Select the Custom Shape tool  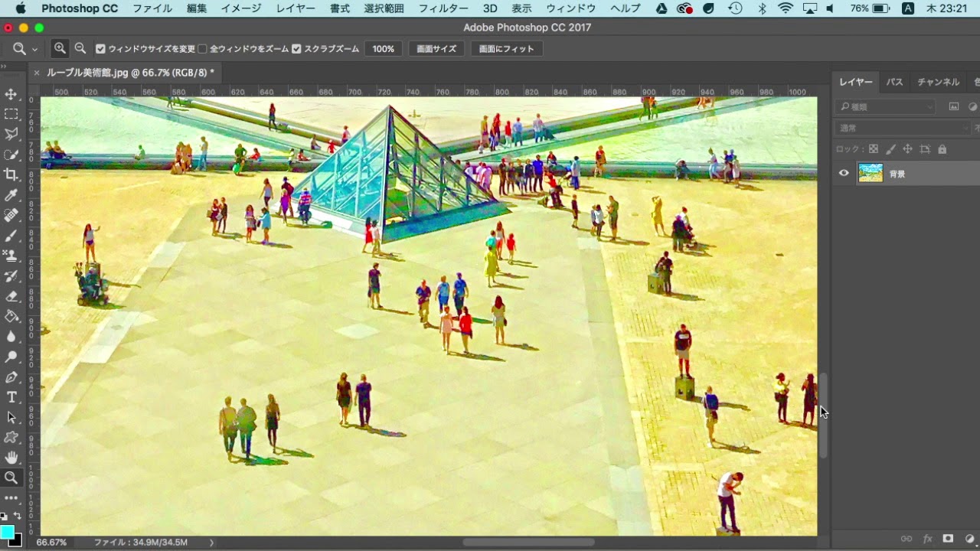[x=11, y=438]
